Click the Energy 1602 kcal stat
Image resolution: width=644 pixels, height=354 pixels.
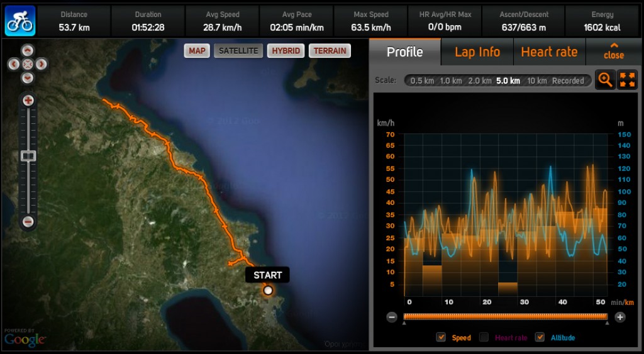click(x=602, y=21)
